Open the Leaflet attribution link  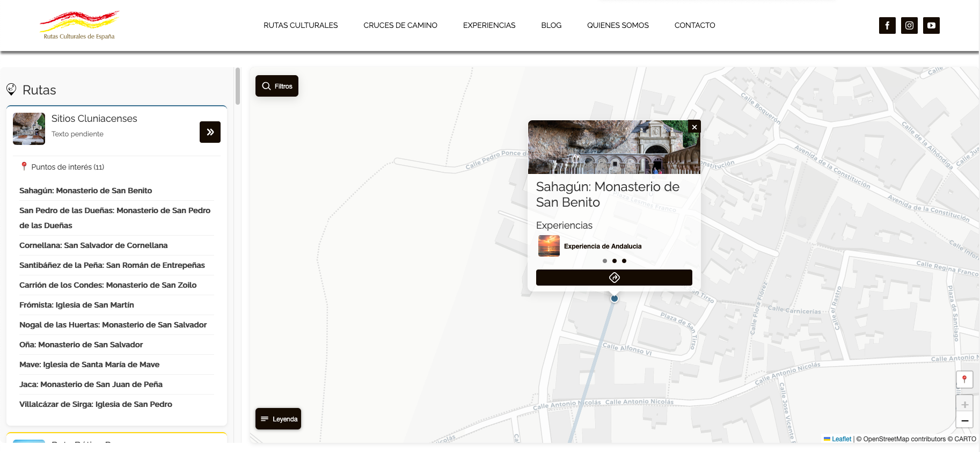pyautogui.click(x=841, y=439)
